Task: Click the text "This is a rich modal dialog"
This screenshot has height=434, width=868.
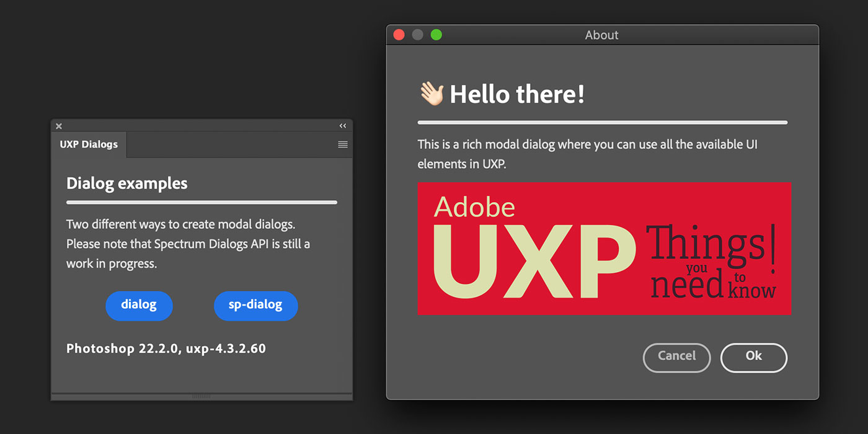Action: 486,145
